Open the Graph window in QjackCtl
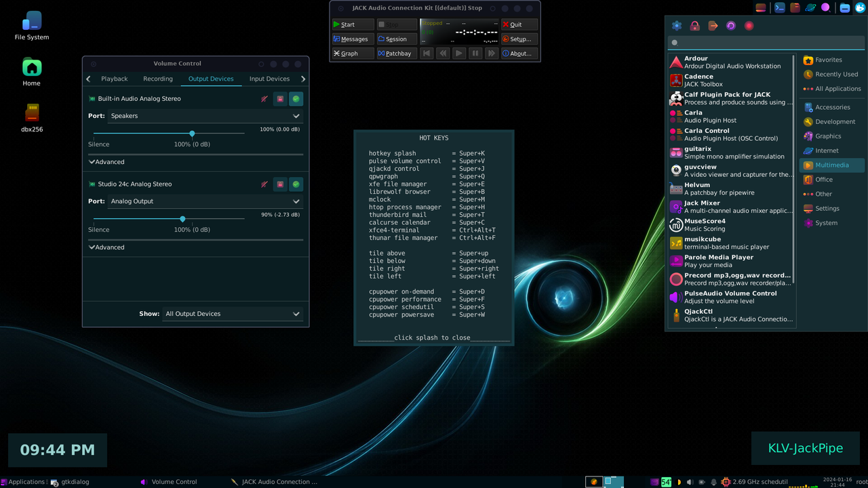The height and width of the screenshot is (488, 868). [x=352, y=53]
